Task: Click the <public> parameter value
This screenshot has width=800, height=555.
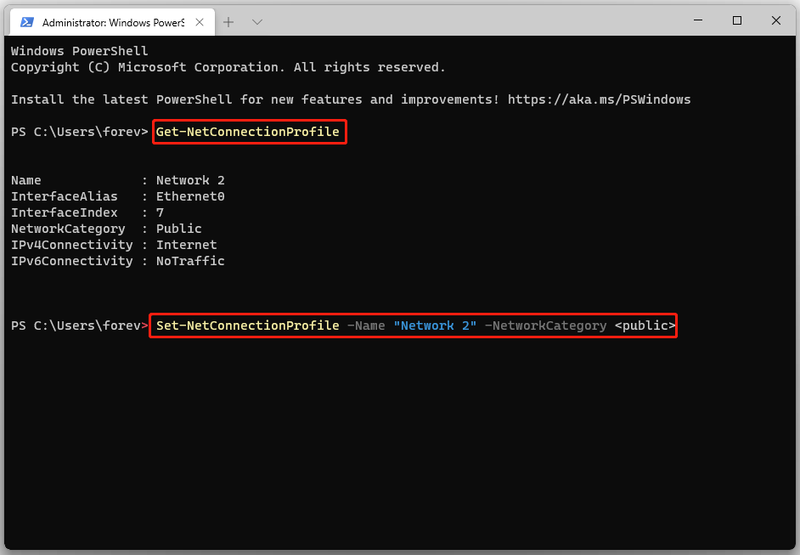Action: 645,325
